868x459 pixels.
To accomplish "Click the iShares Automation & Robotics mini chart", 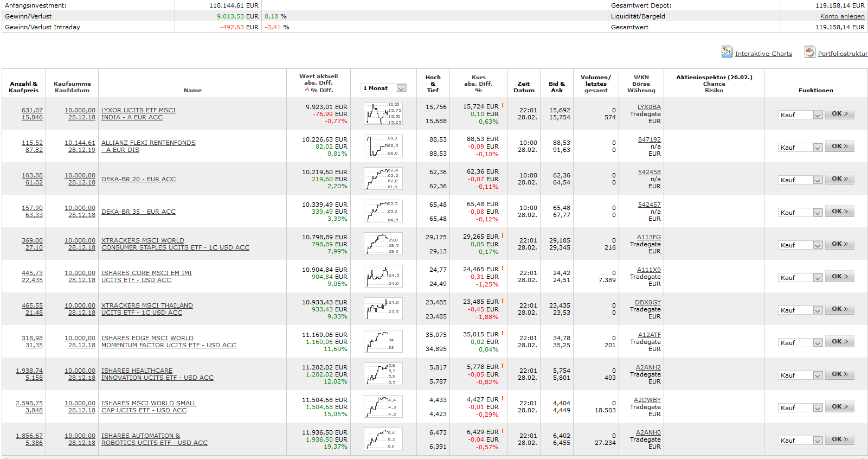I will point(383,439).
